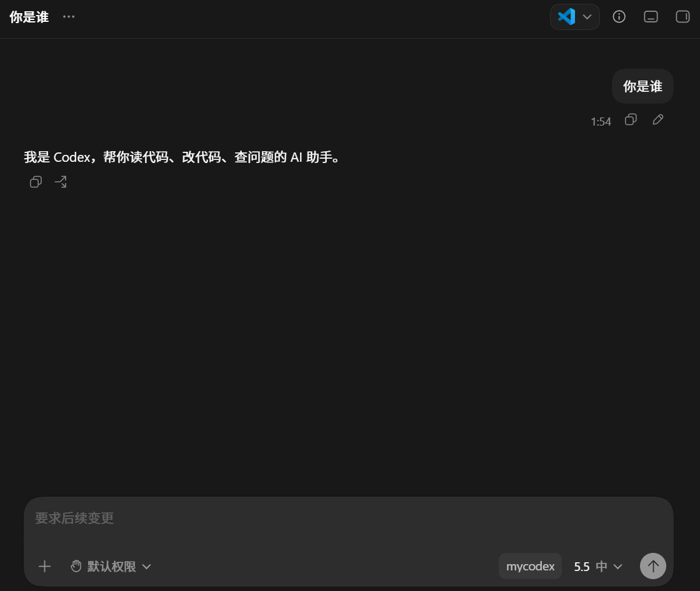The width and height of the screenshot is (700, 591).
Task: Open the 默认权限 permissions dropdown
Action: click(x=111, y=567)
